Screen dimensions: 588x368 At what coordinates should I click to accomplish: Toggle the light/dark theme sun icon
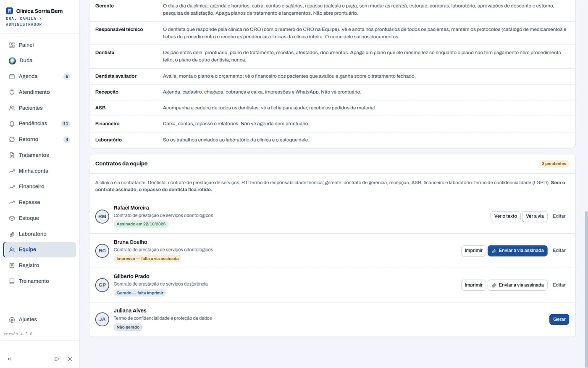click(70, 359)
